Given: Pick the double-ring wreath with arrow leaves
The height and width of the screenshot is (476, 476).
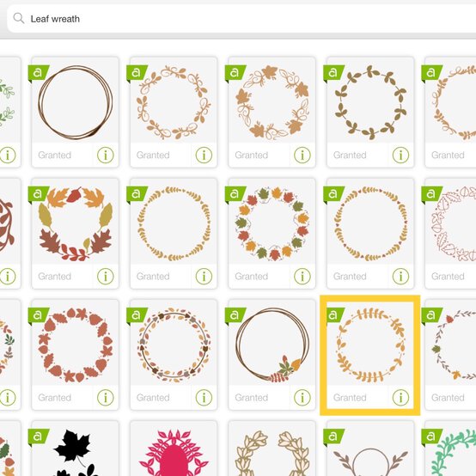Looking at the screenshot, I should (x=174, y=345).
